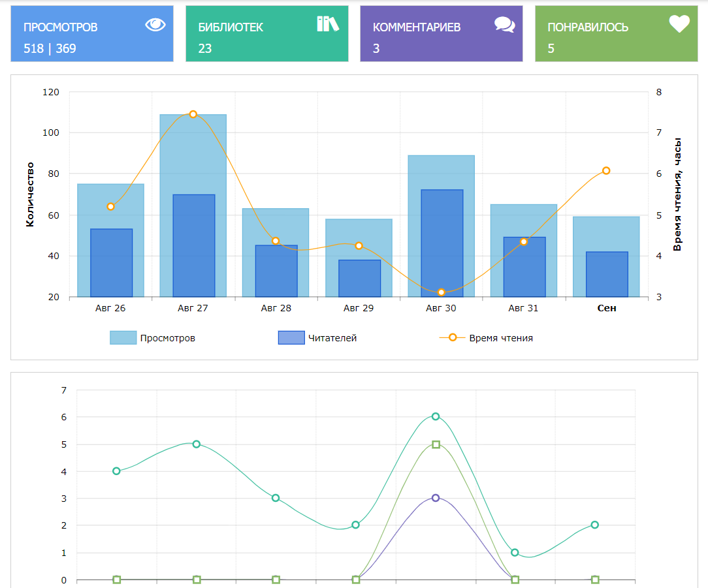Click the purple peak point at value 3
The height and width of the screenshot is (588, 708).
[x=436, y=498]
